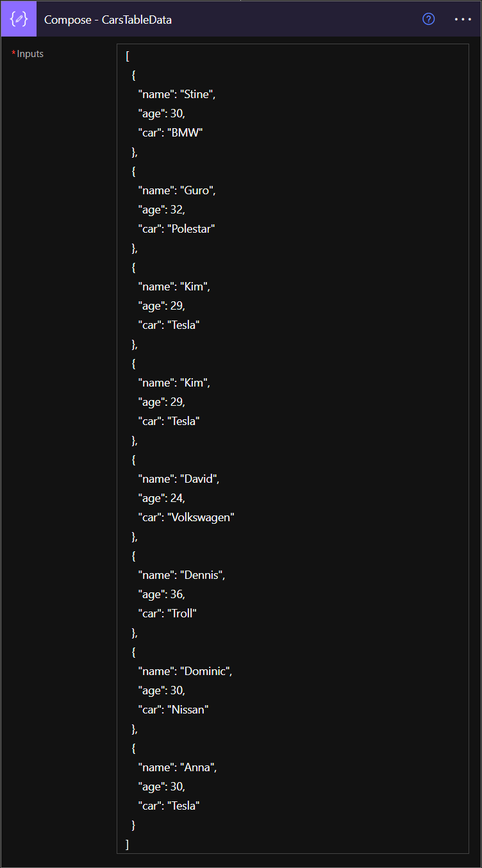482x868 pixels.
Task: Select the "Nissan" value in Dominic's record
Action: point(190,709)
